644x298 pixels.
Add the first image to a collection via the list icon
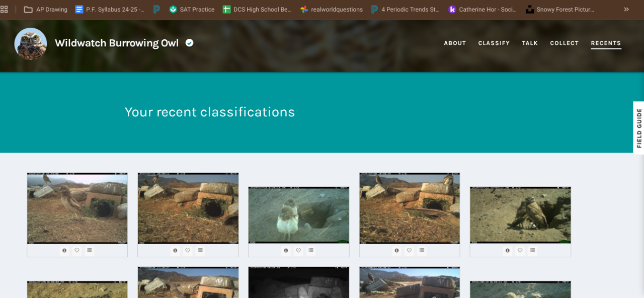pyautogui.click(x=90, y=250)
